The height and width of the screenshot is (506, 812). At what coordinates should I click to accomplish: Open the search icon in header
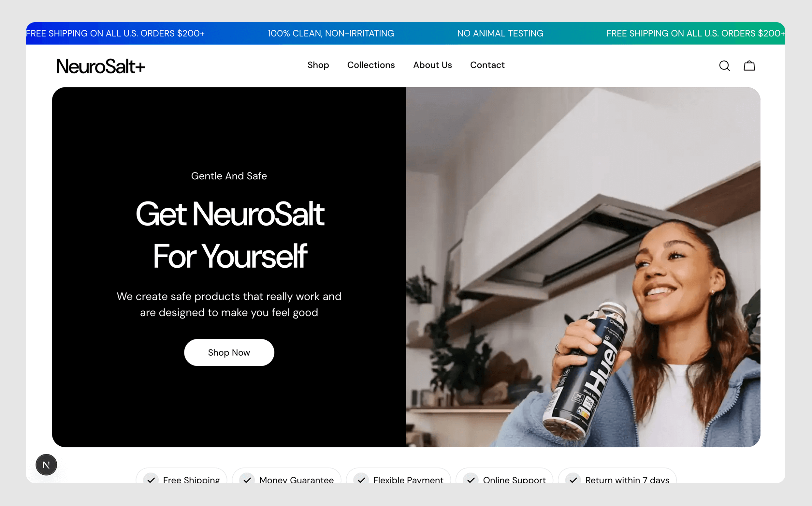point(724,66)
